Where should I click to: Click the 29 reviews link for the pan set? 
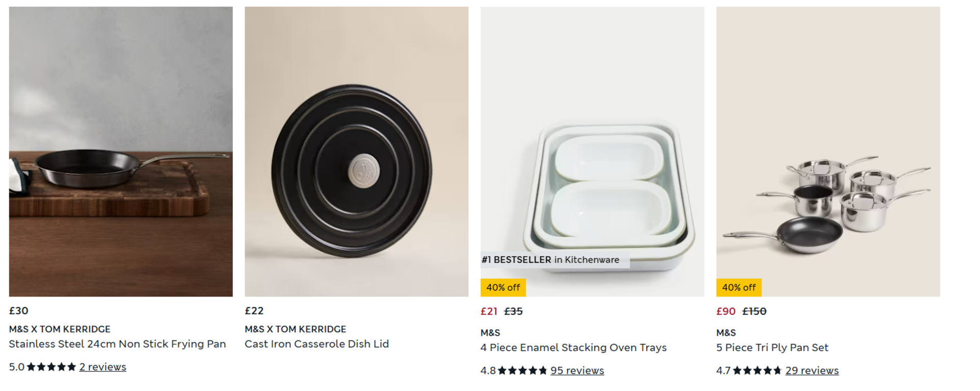click(x=812, y=370)
